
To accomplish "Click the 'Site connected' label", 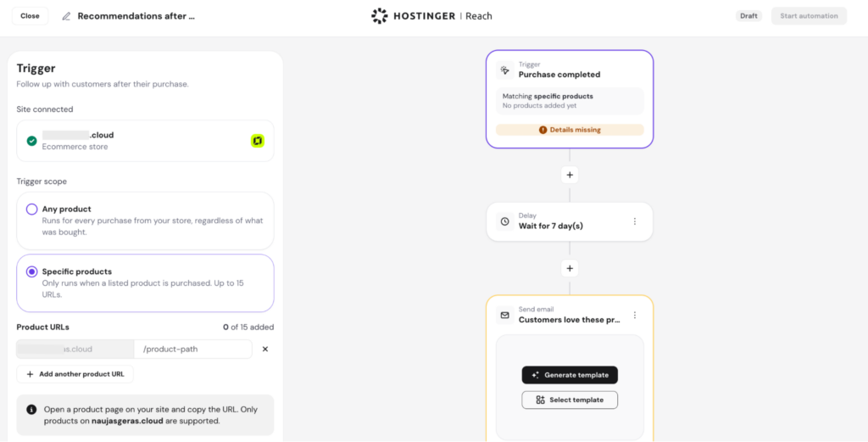I will pyautogui.click(x=45, y=109).
